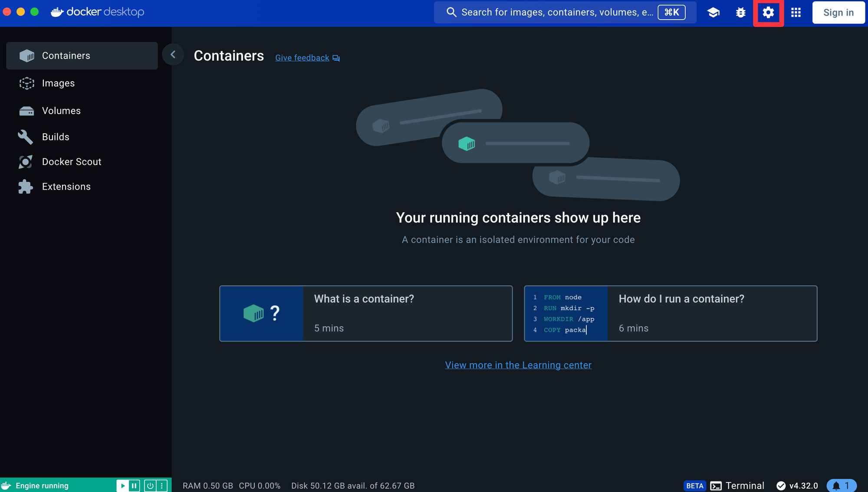Image resolution: width=868 pixels, height=492 pixels.
Task: Open app grid or extensions launcher
Action: (x=796, y=12)
